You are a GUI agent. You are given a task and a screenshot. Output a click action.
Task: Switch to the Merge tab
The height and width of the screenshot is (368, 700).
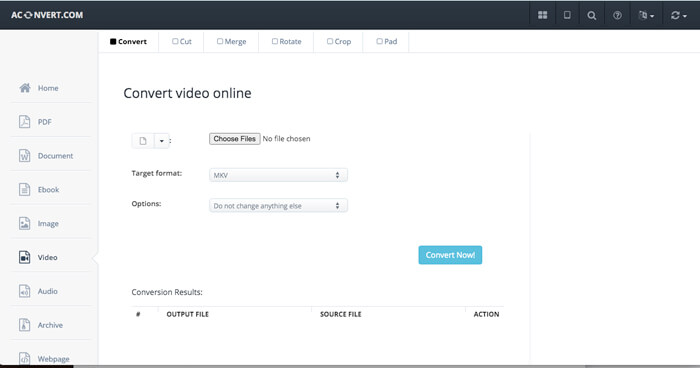click(231, 42)
